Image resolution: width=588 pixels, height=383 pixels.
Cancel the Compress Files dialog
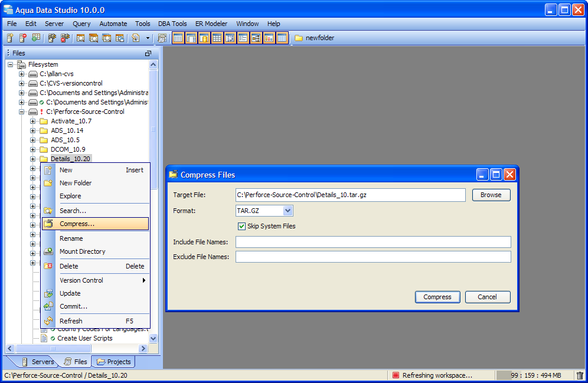488,297
